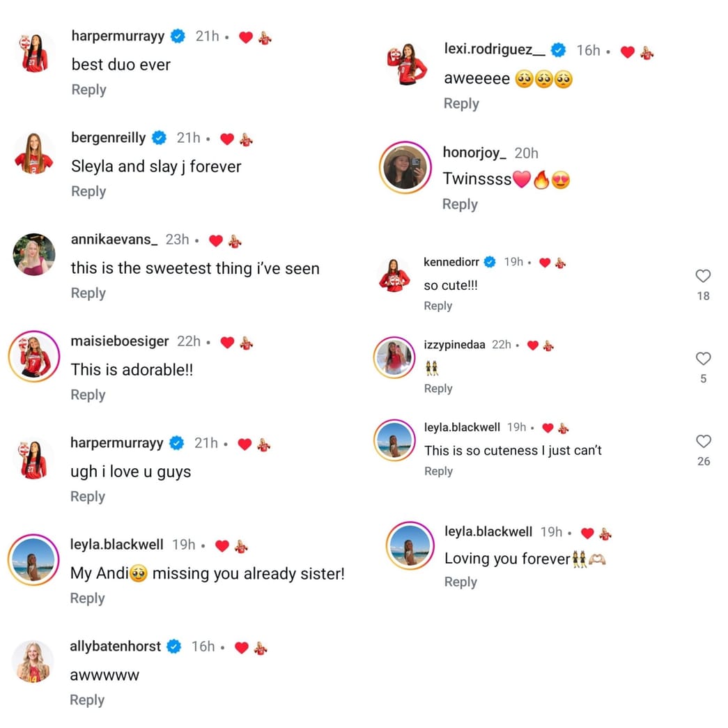
Task: Reply to "Loving you forever" comment
Action: coord(460,582)
